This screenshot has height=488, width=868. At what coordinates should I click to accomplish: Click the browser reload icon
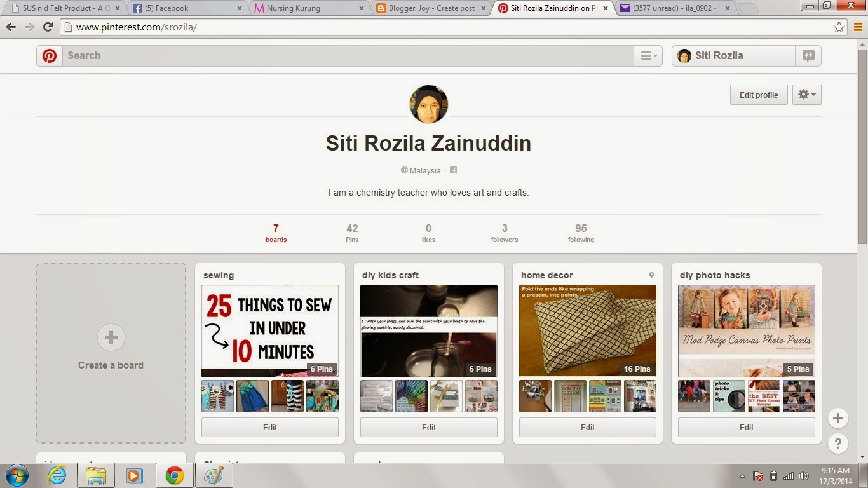coord(48,27)
